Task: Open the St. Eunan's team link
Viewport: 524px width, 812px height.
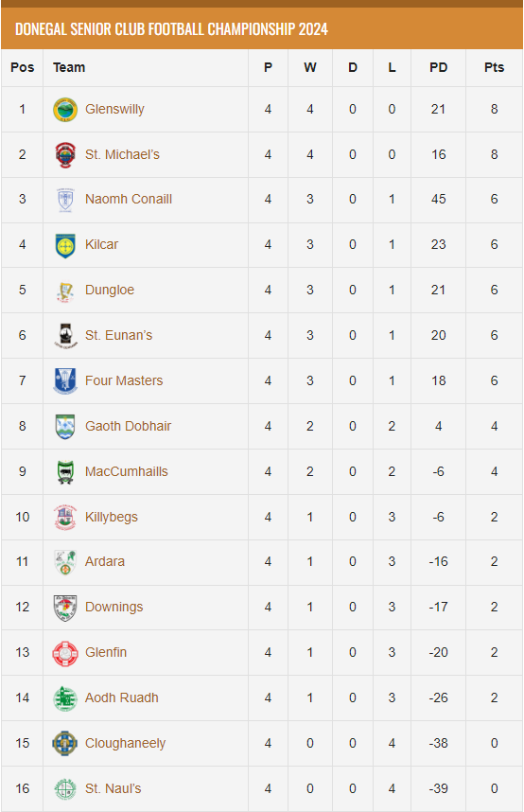Action: (118, 335)
